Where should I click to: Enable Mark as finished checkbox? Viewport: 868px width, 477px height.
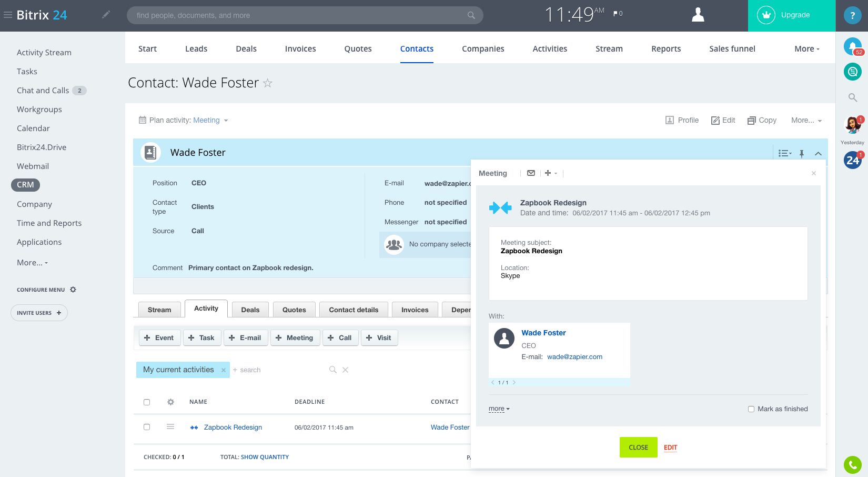[x=751, y=409]
